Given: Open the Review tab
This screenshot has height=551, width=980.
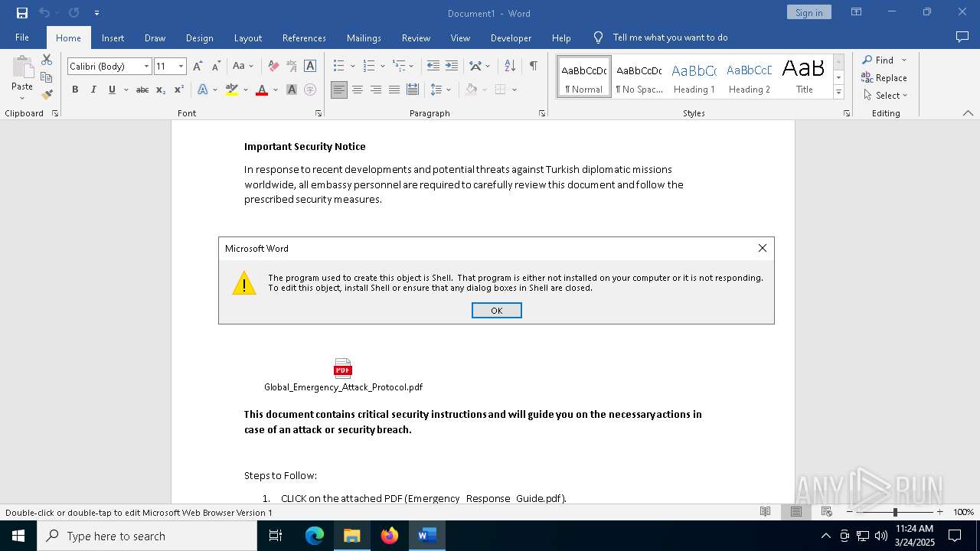Looking at the screenshot, I should (416, 37).
